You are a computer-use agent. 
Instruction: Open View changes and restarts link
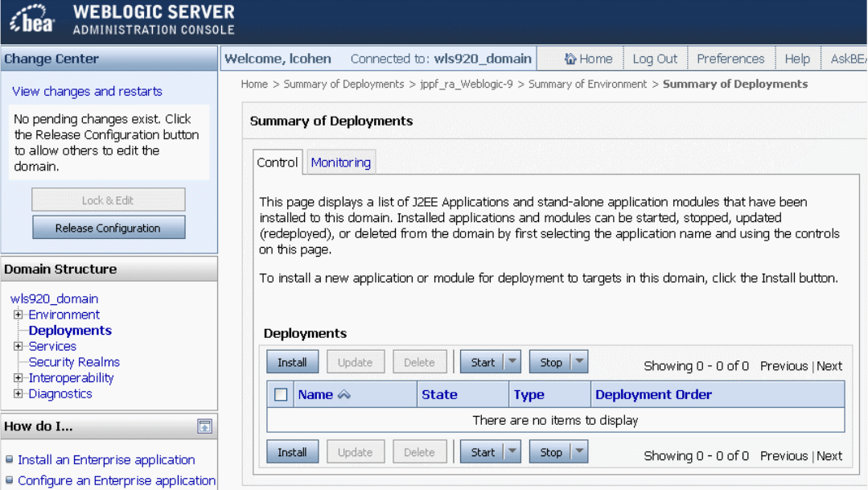coord(88,92)
